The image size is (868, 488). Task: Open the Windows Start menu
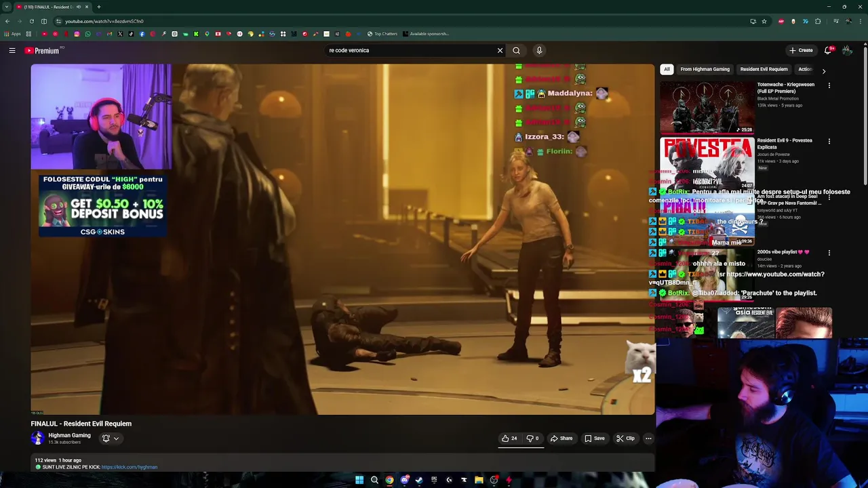coord(359,480)
